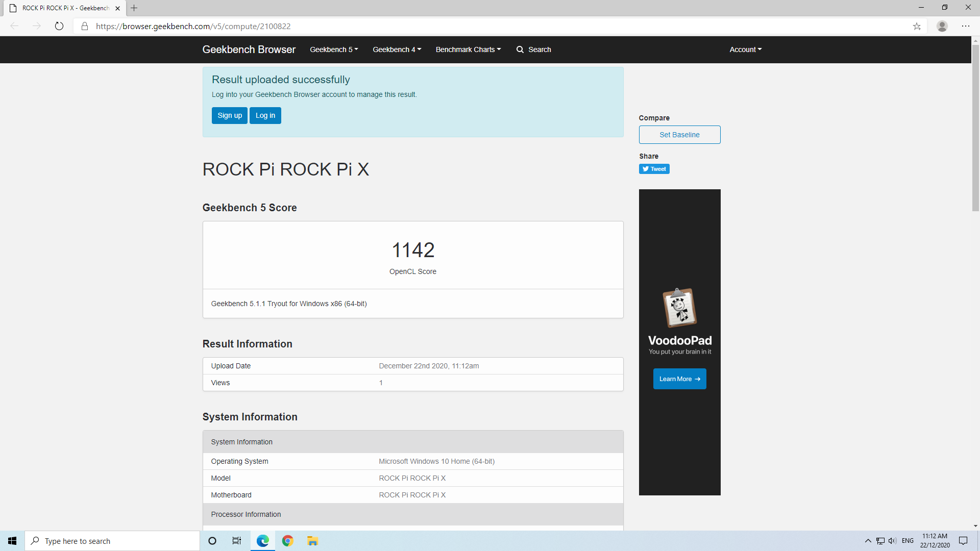Select the upload date value December 22nd 2020

[429, 366]
